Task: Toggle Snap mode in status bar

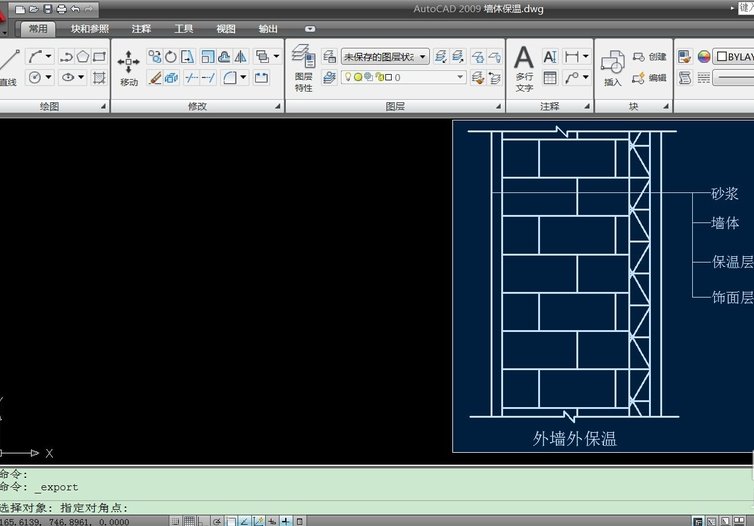Action: pos(175,521)
